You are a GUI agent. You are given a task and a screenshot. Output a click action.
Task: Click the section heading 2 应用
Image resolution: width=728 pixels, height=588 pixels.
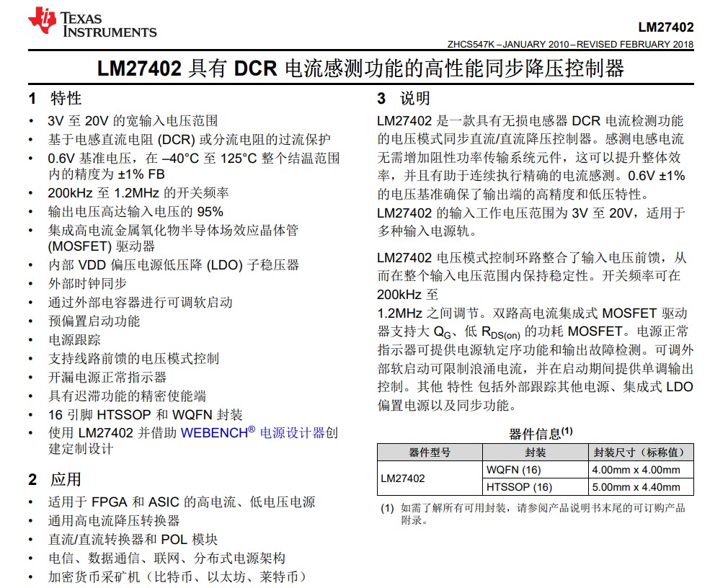[54, 479]
